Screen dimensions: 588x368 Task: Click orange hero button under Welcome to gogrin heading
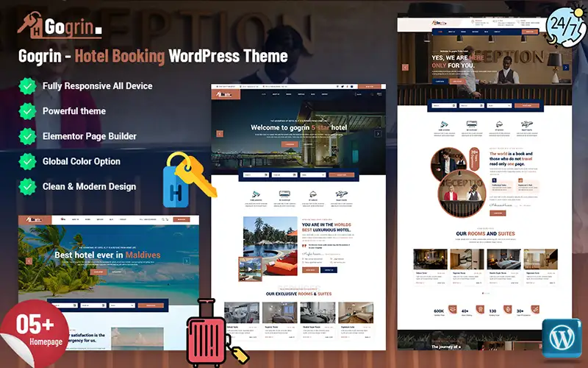pos(290,144)
